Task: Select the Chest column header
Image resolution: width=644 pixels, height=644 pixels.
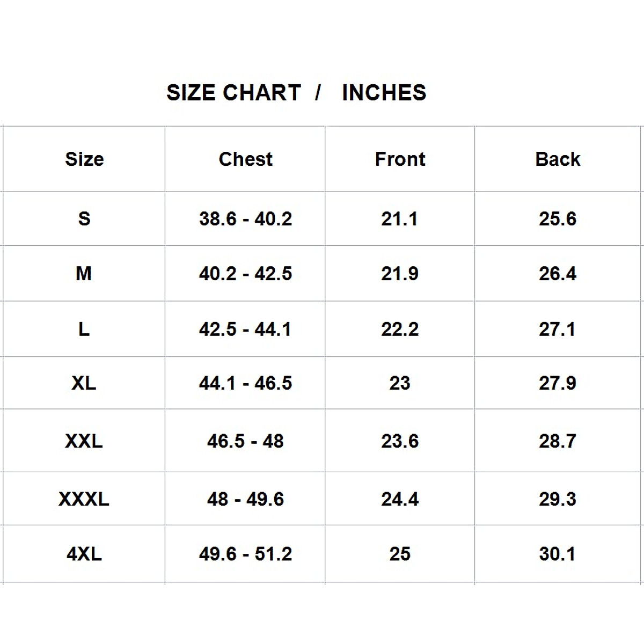Action: 245,159
